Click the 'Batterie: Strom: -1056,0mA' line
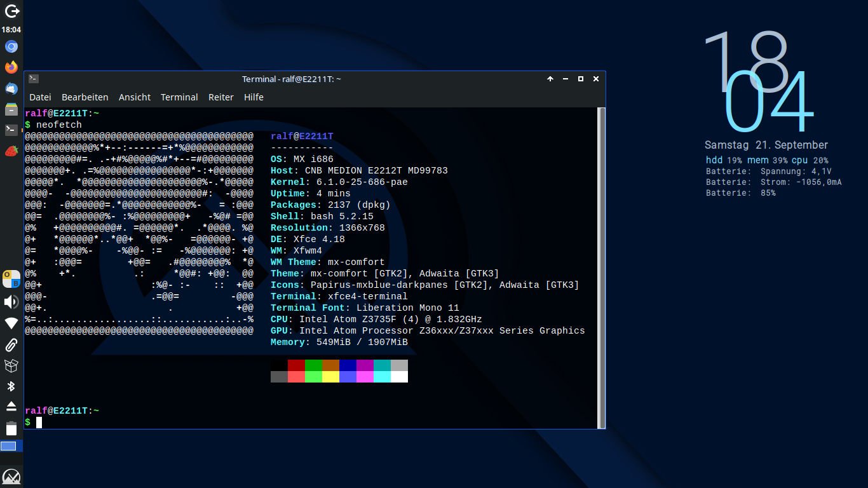This screenshot has height=488, width=868. [774, 182]
